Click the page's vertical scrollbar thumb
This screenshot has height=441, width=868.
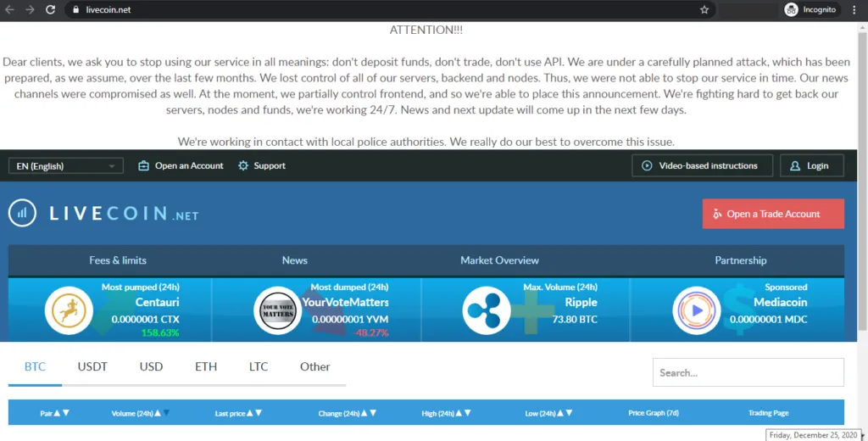pos(862,180)
